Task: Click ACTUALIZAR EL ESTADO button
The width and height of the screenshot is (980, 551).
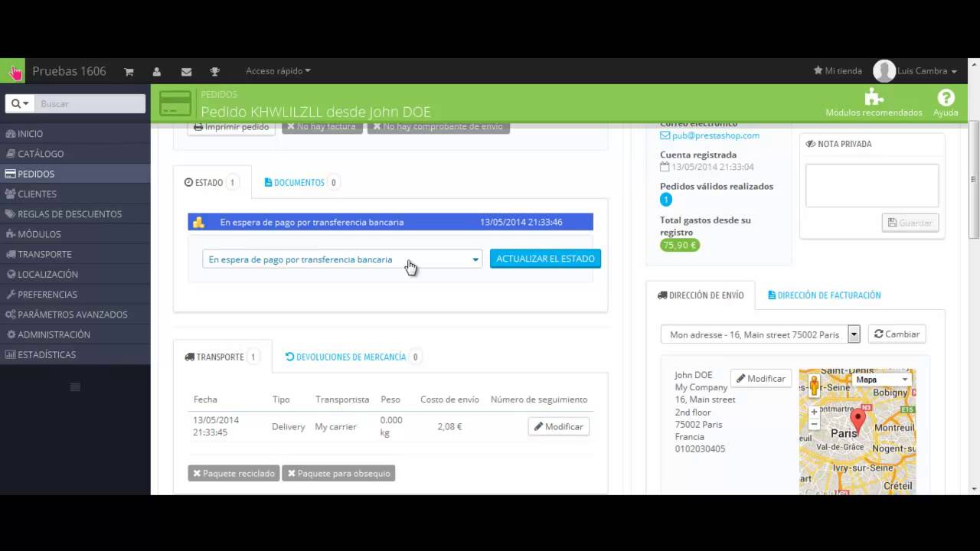Action: coord(545,259)
